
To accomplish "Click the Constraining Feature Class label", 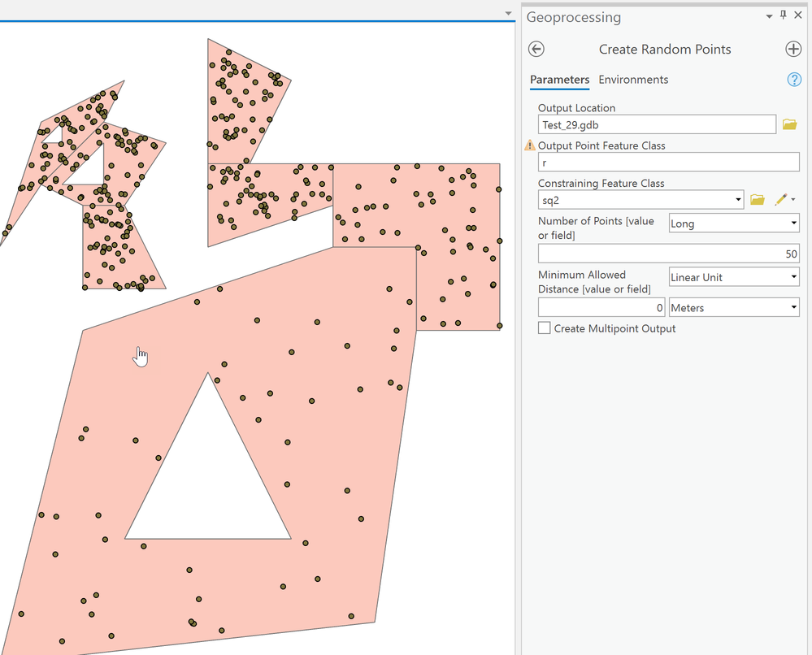I will [601, 184].
